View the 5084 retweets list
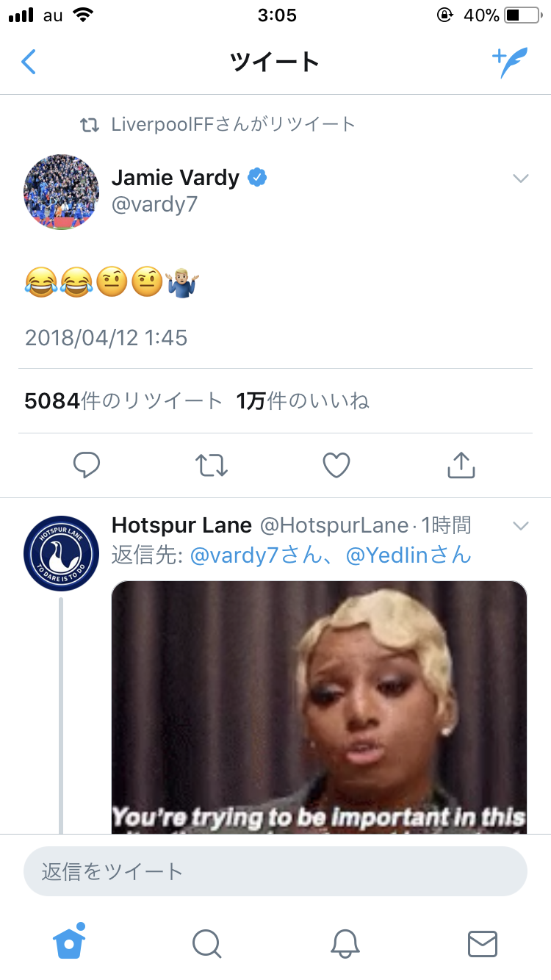551x980 pixels. [123, 401]
